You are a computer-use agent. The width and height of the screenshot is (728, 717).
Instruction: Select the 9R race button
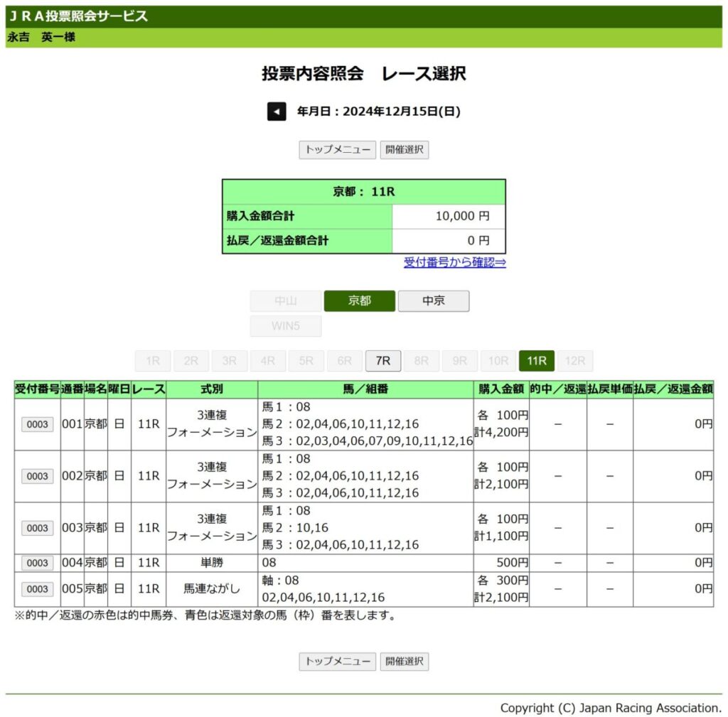coord(460,361)
